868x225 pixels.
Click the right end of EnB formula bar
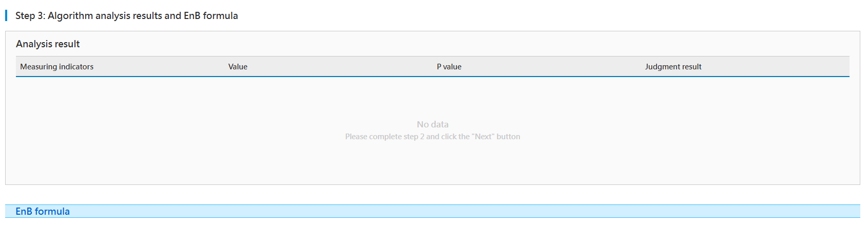pos(842,211)
